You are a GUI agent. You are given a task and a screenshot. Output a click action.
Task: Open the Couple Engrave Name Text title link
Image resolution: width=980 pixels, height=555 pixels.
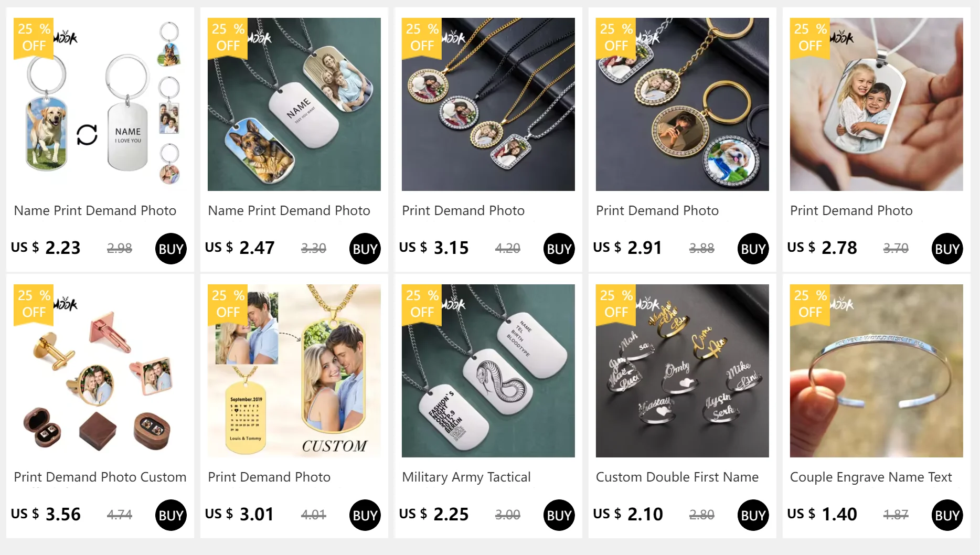871,477
